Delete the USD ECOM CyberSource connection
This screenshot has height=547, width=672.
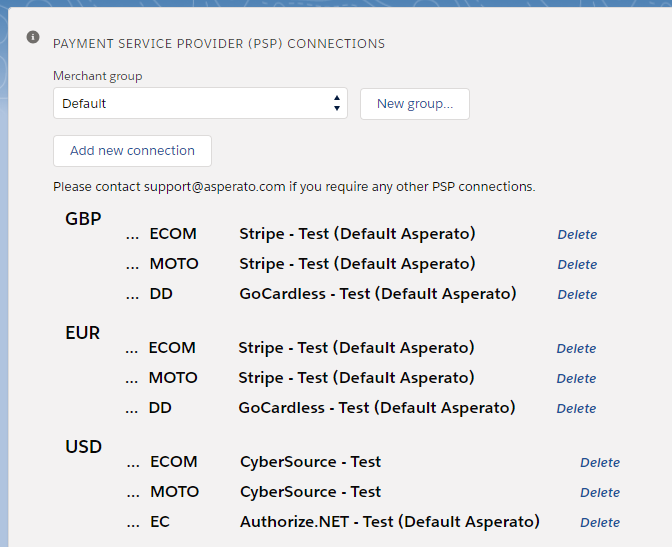click(600, 463)
